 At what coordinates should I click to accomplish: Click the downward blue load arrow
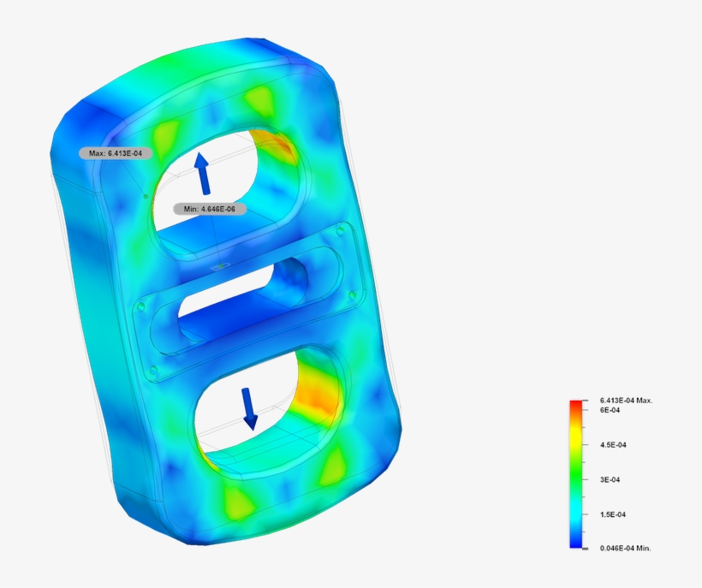249,408
